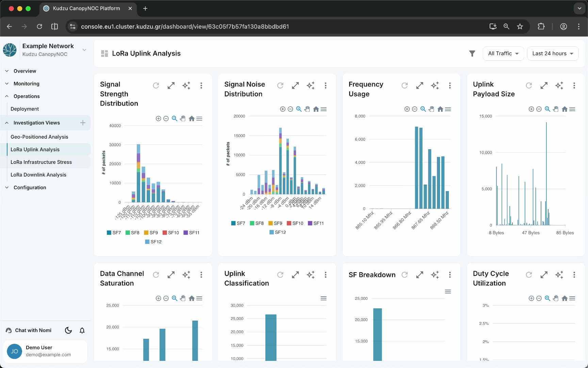The image size is (588, 368).
Task: Open notifications bell
Action: point(82,330)
